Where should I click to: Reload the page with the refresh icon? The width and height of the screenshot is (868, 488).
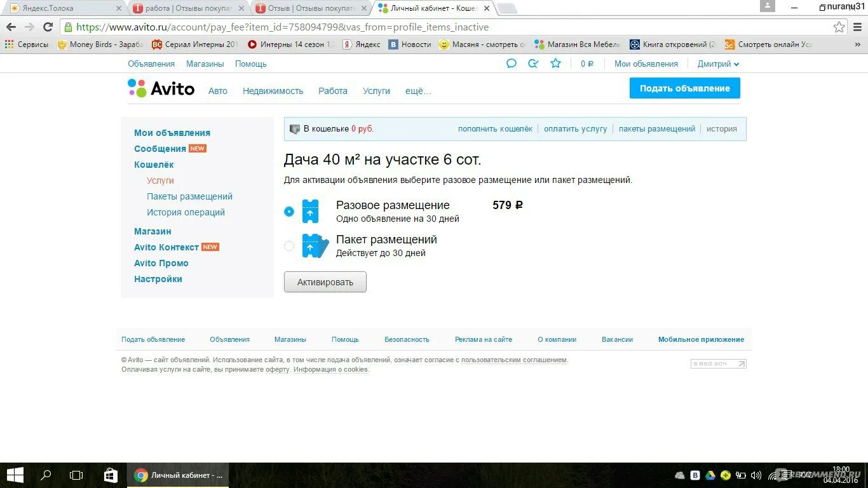48,27
